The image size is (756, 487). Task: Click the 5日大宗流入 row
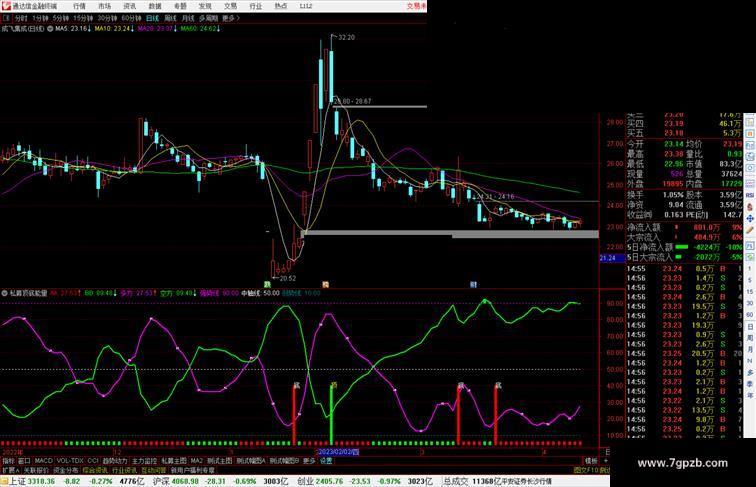click(684, 257)
